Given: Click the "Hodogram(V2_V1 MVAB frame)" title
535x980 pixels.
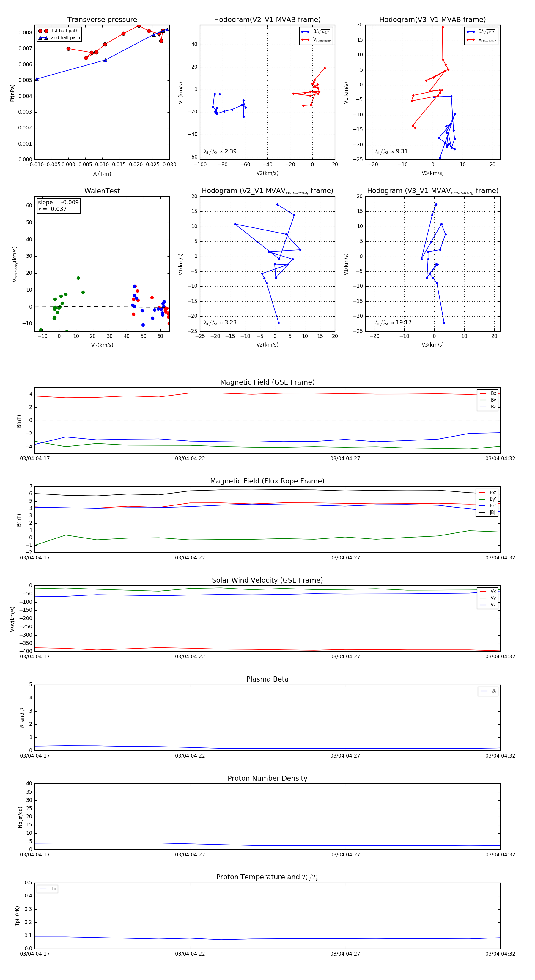Looking at the screenshot, I should pos(267,19).
